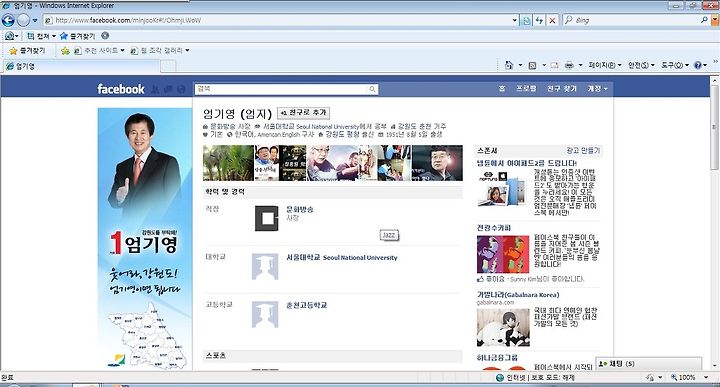This screenshot has width=720, height=387.
Task: Refresh the page with the refresh icon
Action: point(540,20)
